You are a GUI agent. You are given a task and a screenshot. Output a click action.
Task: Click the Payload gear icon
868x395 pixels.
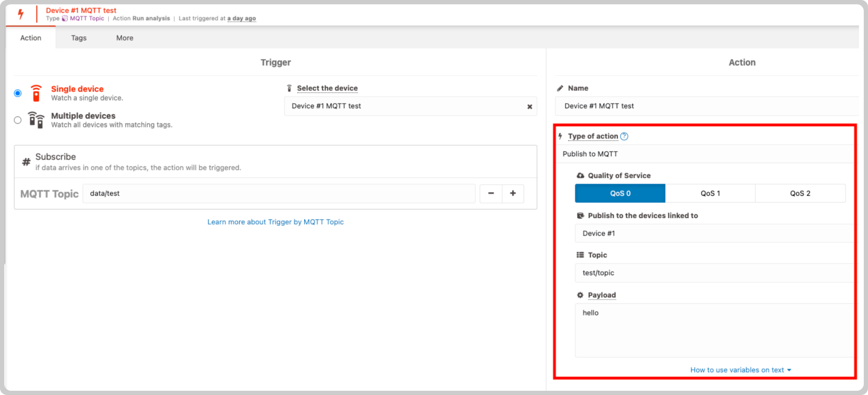580,295
